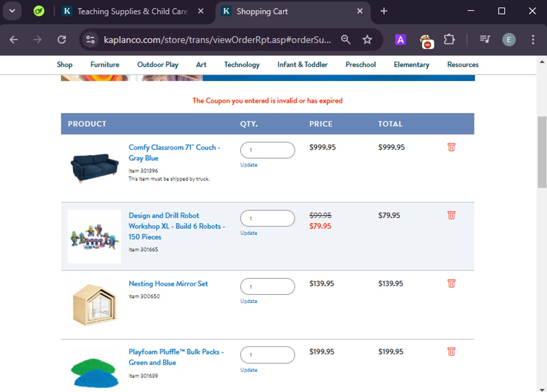Viewport: 547px width, 392px height.
Task: Open the Infant & Toddler menu
Action: click(x=302, y=64)
